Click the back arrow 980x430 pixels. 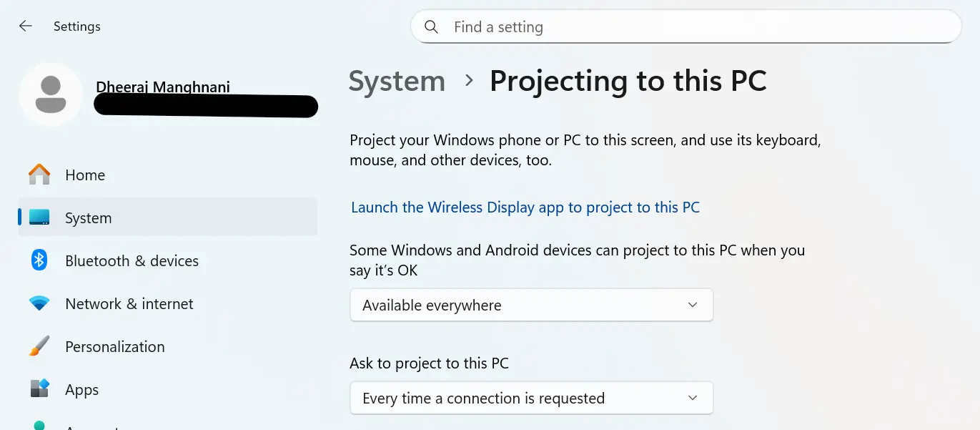point(25,26)
